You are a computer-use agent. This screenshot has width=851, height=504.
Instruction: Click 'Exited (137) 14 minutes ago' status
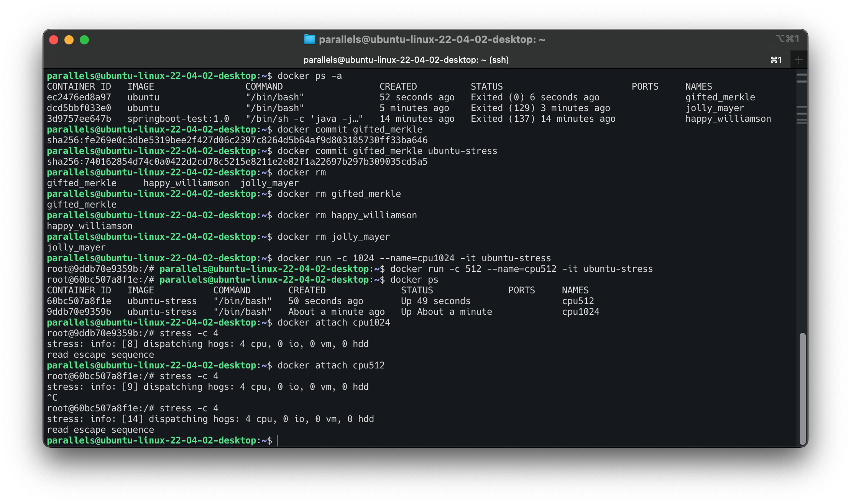543,119
